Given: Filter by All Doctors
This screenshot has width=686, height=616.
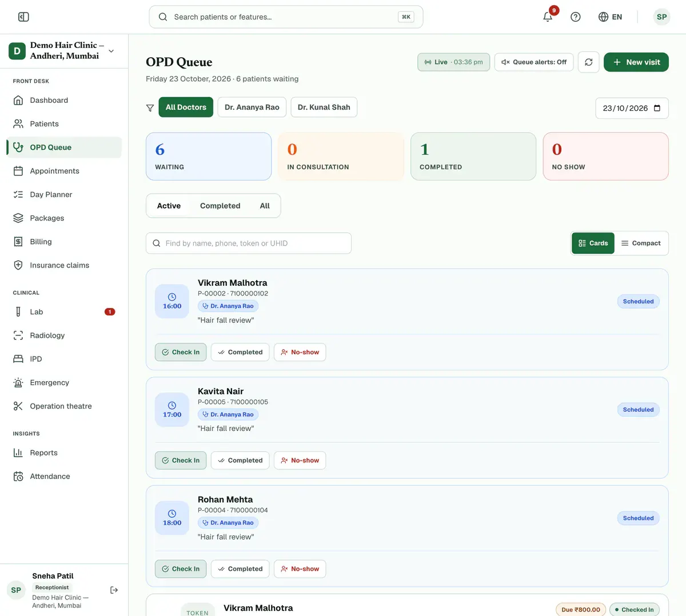Looking at the screenshot, I should (x=186, y=107).
